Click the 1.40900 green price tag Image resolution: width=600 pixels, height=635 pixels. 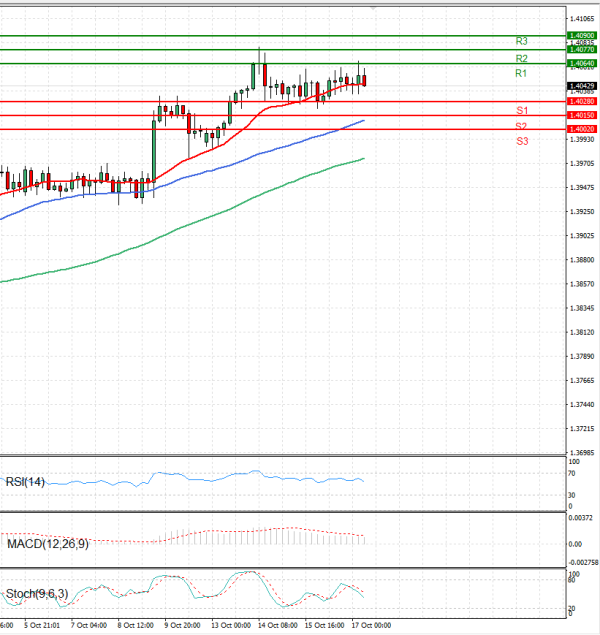pos(582,36)
